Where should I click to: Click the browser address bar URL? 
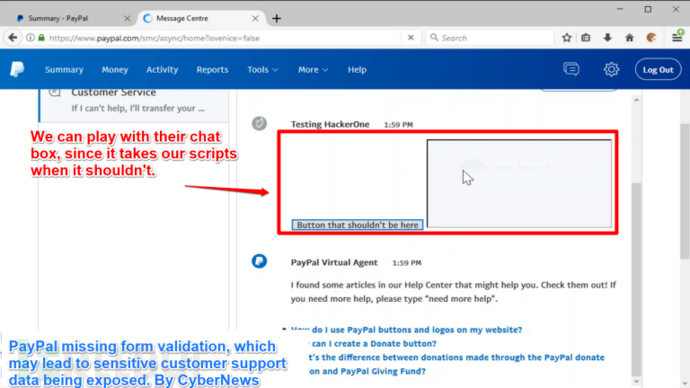154,38
